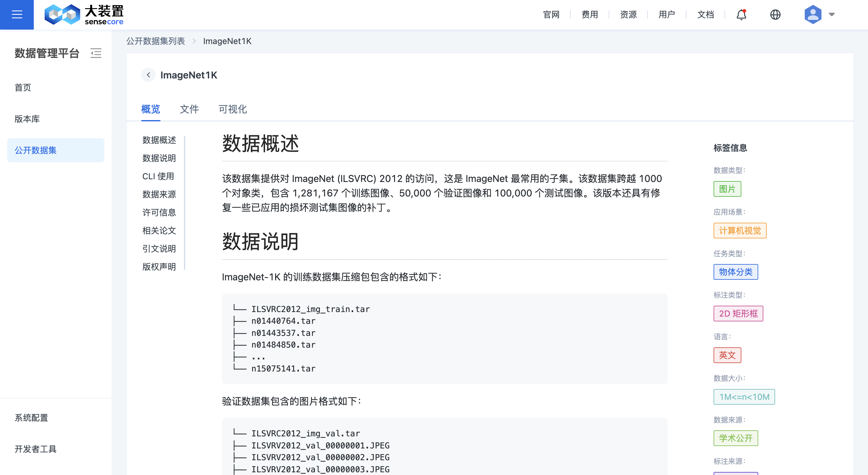The width and height of the screenshot is (868, 475).
Task: Open the notification bell
Action: point(740,14)
